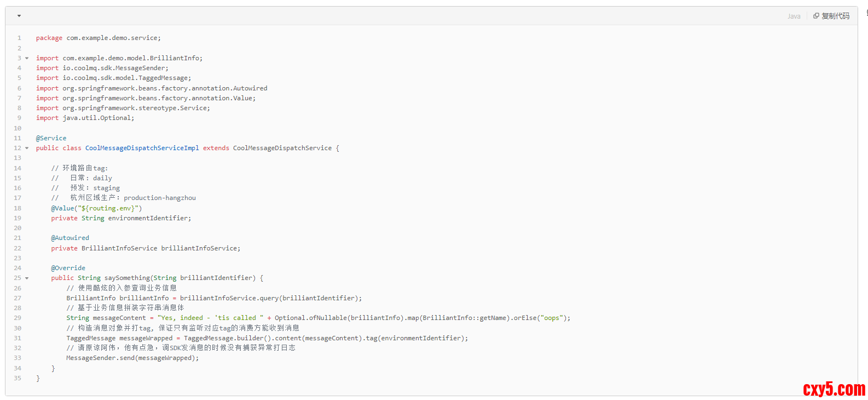868x400 pixels.
Task: Collapse the saySomething method at line 25
Action: 27,278
